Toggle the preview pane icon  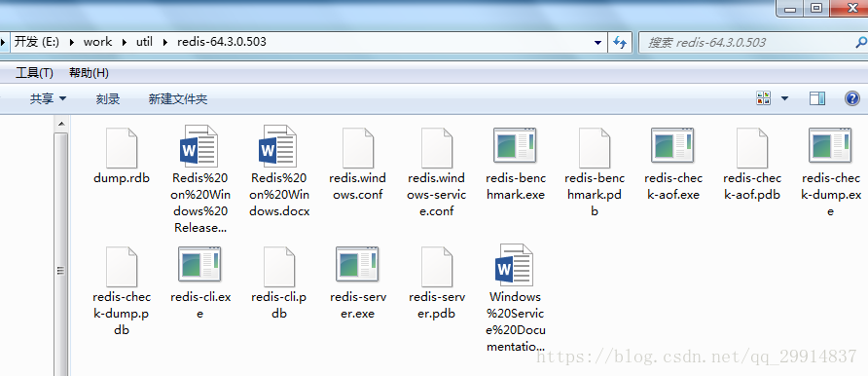click(x=817, y=98)
